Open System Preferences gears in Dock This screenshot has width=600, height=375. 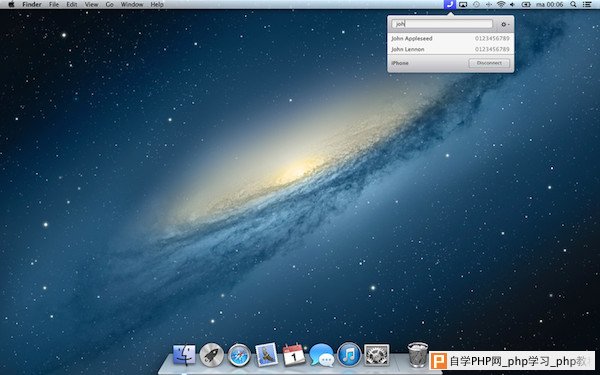pyautogui.click(x=377, y=355)
